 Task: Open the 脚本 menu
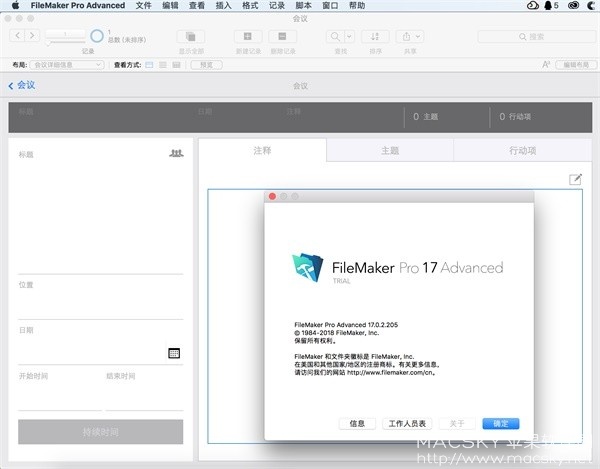click(x=303, y=5)
